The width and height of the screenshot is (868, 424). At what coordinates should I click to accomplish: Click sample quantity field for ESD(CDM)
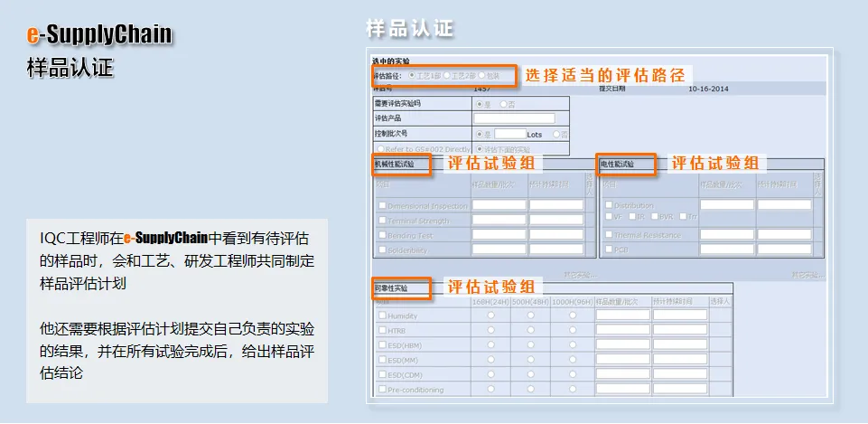pos(622,373)
